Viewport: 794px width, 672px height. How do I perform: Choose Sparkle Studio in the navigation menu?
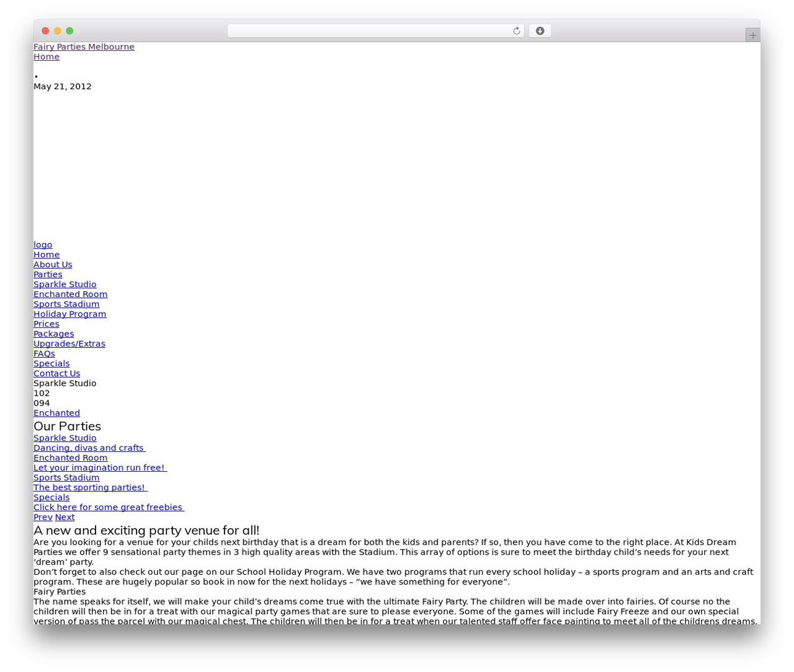coord(65,285)
